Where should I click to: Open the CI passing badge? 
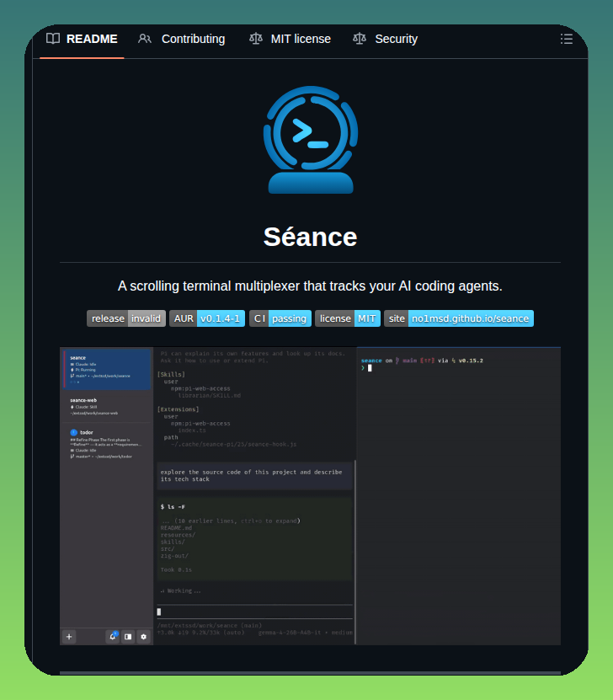tap(280, 318)
